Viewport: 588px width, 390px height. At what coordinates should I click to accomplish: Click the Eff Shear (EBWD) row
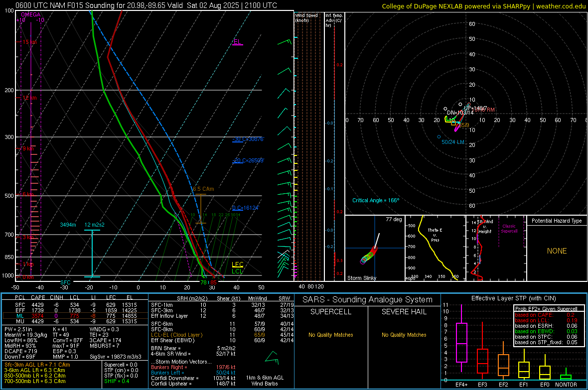pyautogui.click(x=222, y=341)
